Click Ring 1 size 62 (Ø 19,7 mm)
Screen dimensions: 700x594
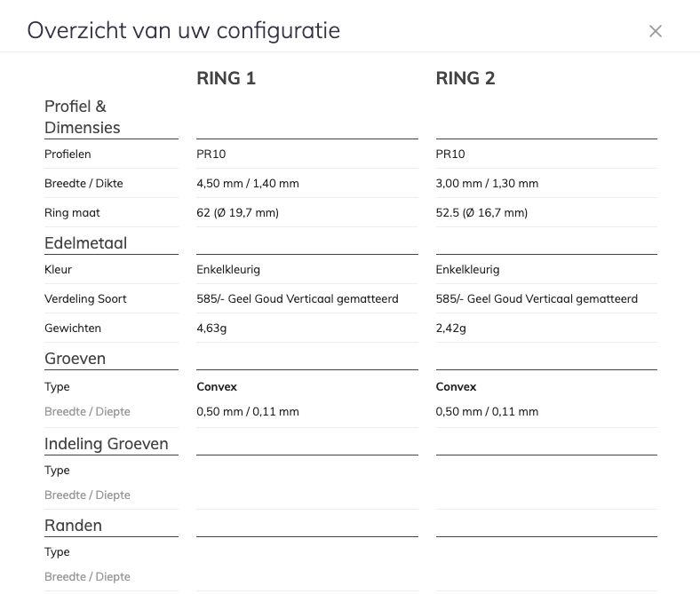click(238, 213)
